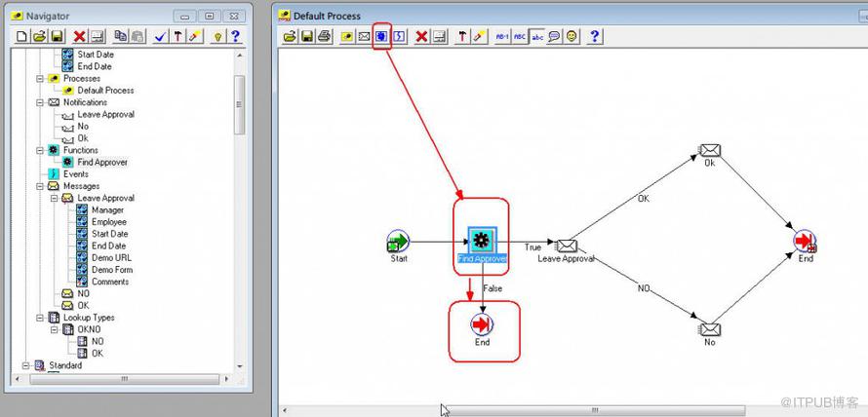Select the Find Approver gear node in diagram
The image size is (868, 417).
click(x=481, y=241)
